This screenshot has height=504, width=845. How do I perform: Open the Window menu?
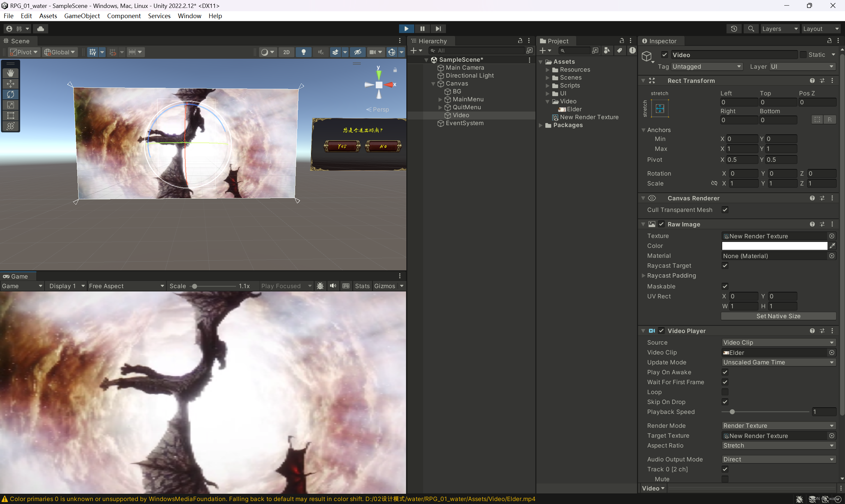[189, 16]
